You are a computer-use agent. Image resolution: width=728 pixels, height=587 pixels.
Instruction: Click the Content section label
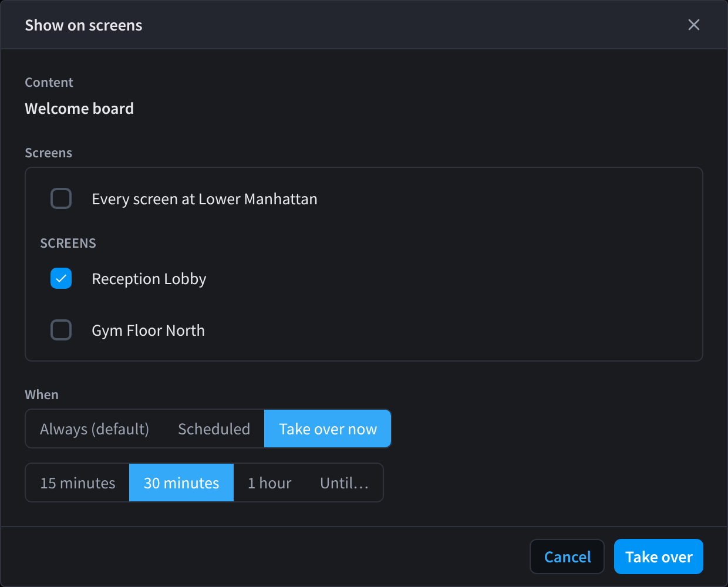click(x=49, y=82)
